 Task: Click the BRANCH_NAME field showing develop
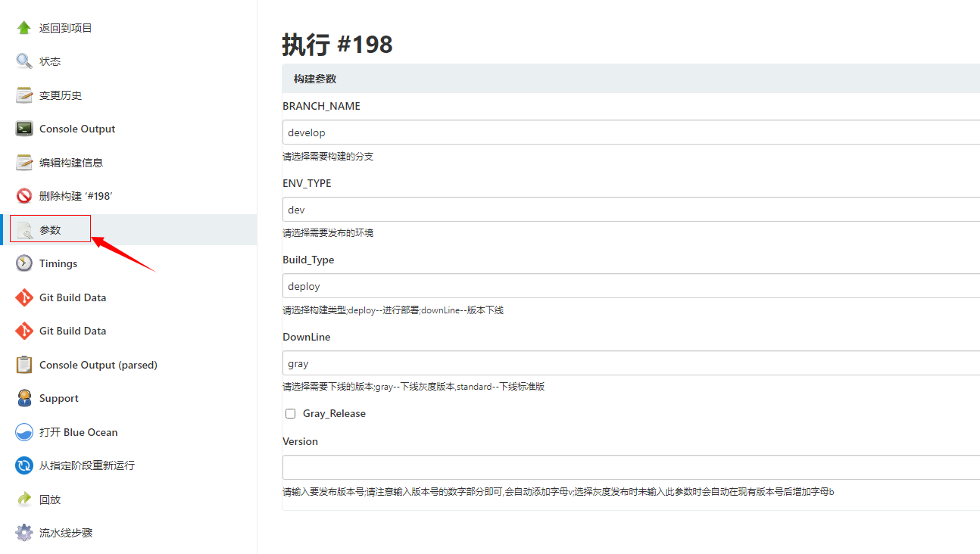631,132
